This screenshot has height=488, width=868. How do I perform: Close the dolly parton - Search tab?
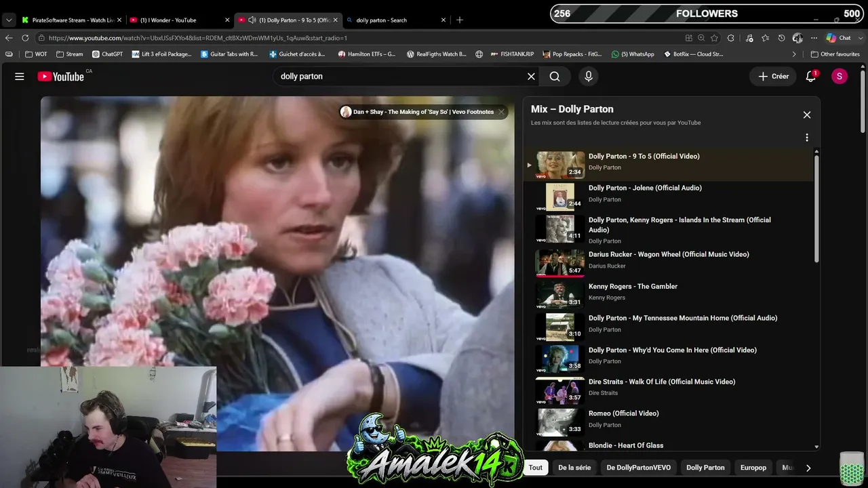click(443, 20)
